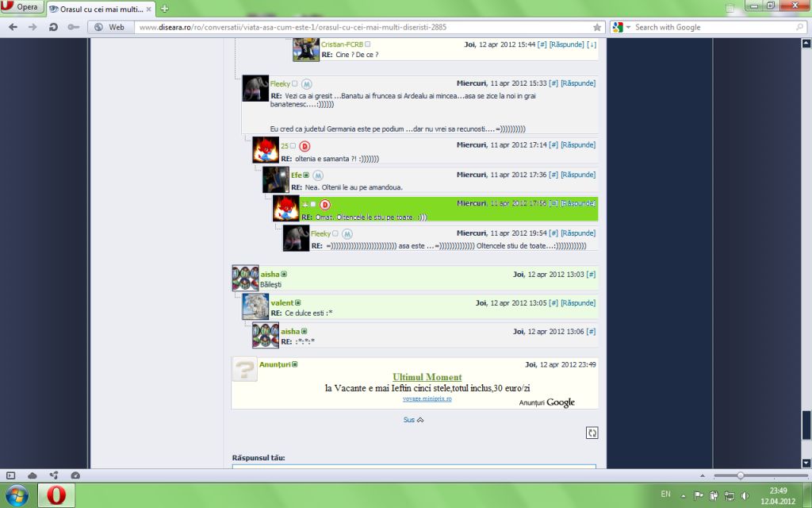Reload the page with the refresh icon
Image resolution: width=812 pixels, height=508 pixels.
click(53, 27)
